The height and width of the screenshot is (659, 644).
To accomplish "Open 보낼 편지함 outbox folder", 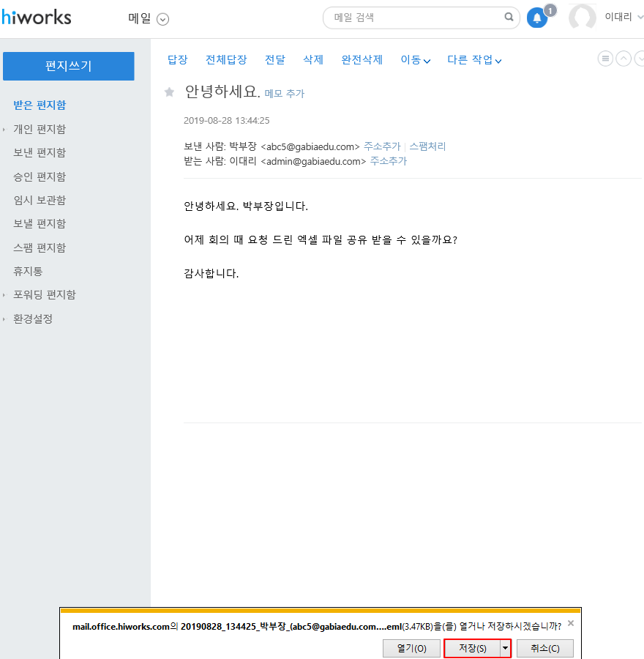I will (40, 223).
